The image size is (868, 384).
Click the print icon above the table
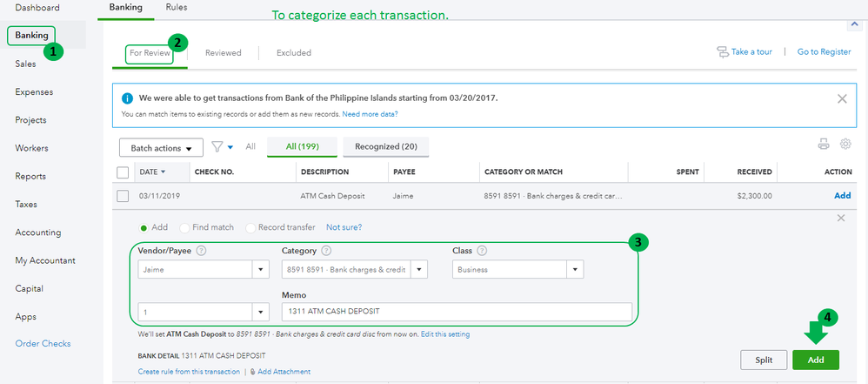824,145
